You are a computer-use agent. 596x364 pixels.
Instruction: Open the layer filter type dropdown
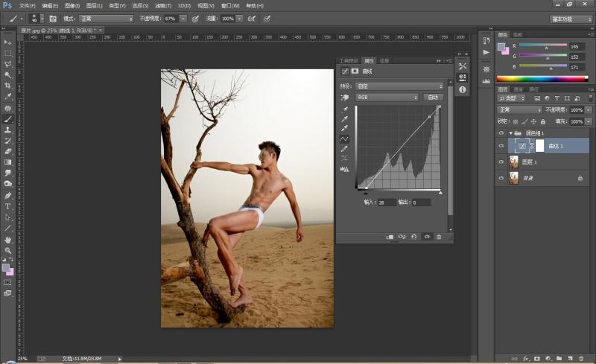coord(511,98)
